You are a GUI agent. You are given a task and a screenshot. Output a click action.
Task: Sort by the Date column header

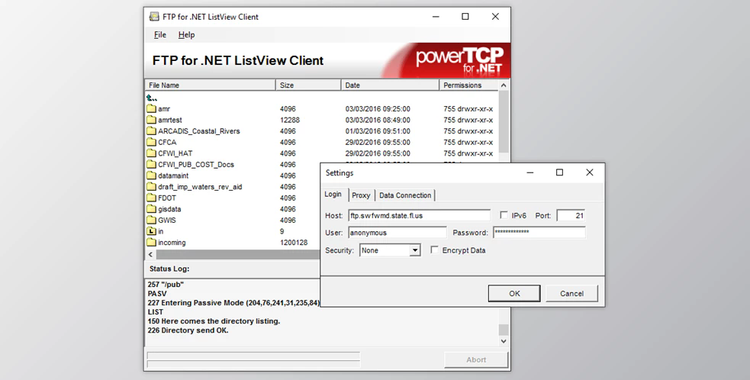[390, 85]
